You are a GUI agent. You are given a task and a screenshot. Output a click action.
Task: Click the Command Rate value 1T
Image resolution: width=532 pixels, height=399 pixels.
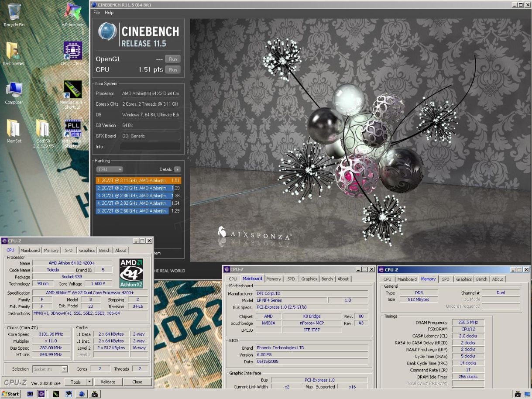(x=468, y=370)
